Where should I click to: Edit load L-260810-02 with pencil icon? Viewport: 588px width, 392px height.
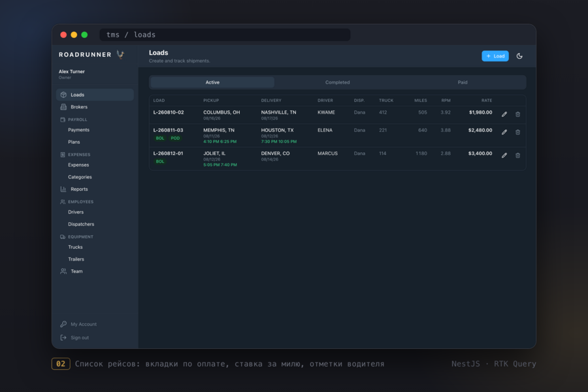tap(504, 114)
